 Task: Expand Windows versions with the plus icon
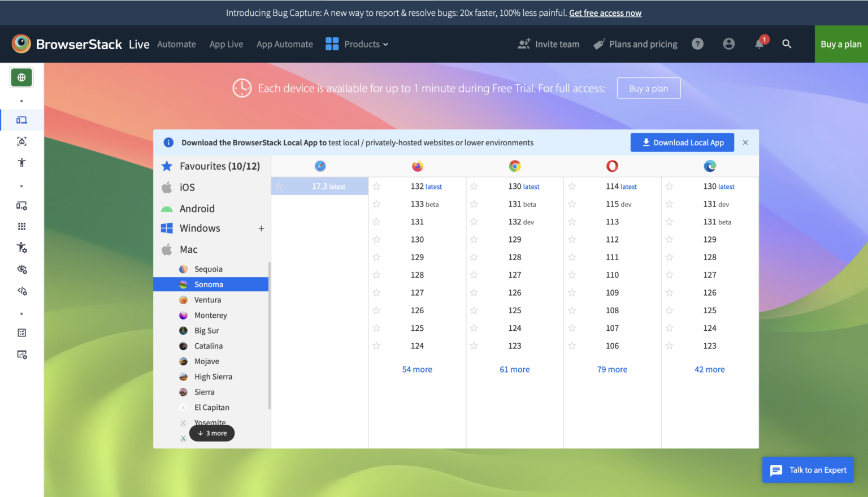pos(261,228)
